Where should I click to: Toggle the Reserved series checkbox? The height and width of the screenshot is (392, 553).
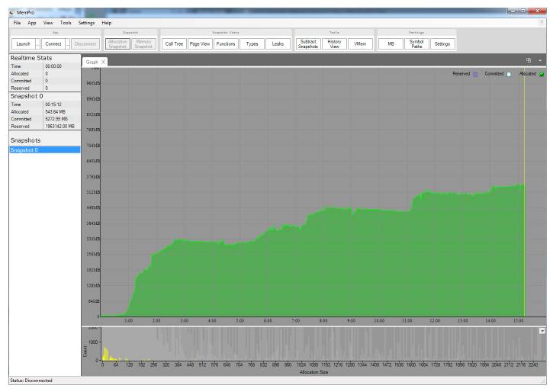pos(475,75)
